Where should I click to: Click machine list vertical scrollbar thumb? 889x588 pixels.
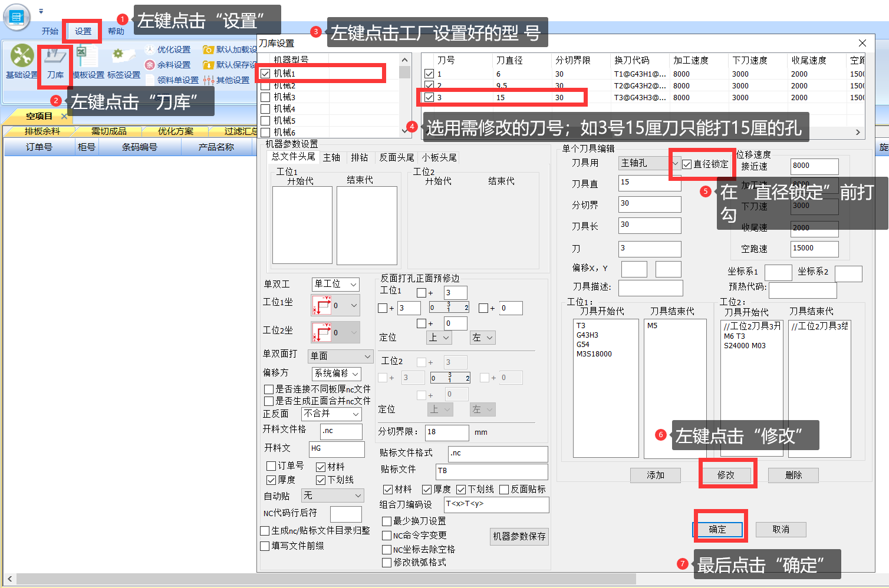coord(404,72)
